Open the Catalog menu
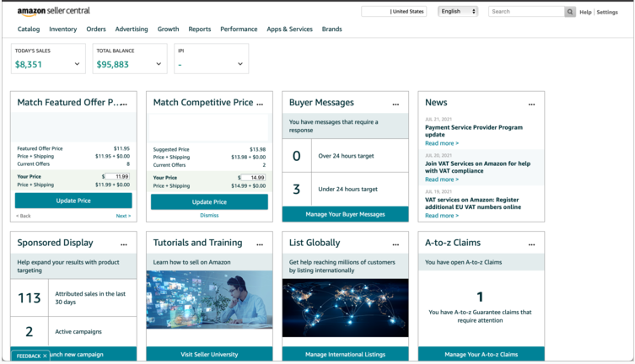This screenshot has width=635, height=364. coord(29,29)
